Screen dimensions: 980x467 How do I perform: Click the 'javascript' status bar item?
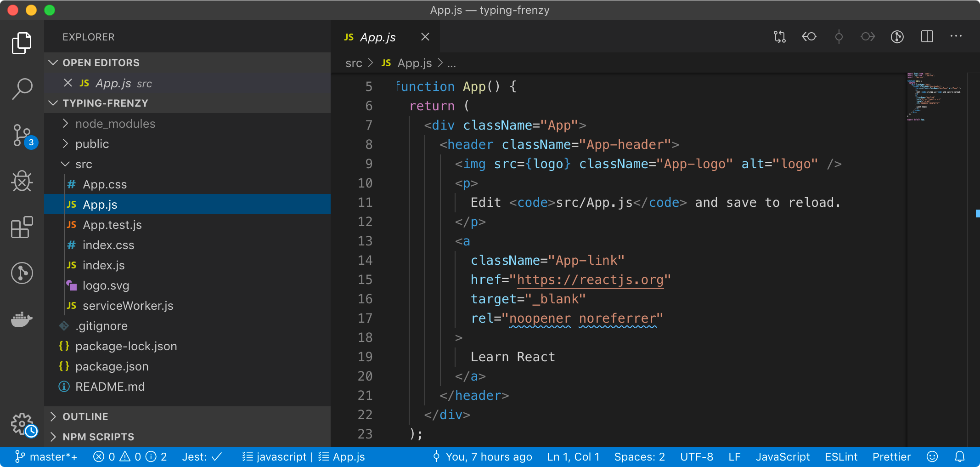tap(275, 456)
